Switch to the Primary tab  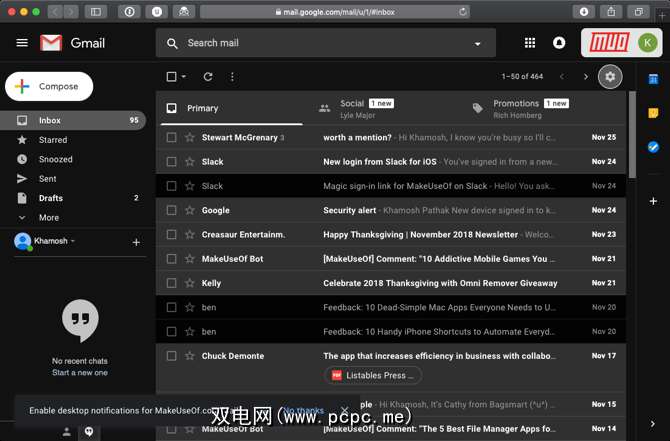[x=232, y=108]
